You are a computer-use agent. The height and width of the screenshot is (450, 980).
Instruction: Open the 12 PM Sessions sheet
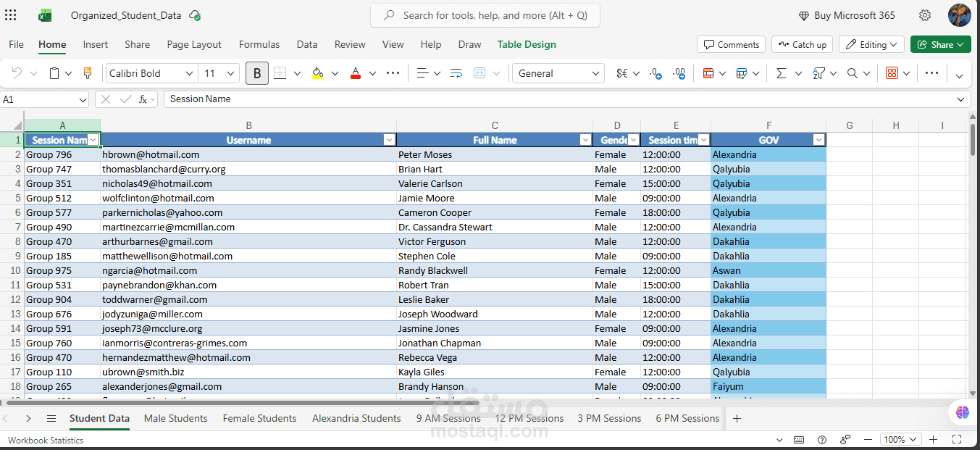coord(529,418)
